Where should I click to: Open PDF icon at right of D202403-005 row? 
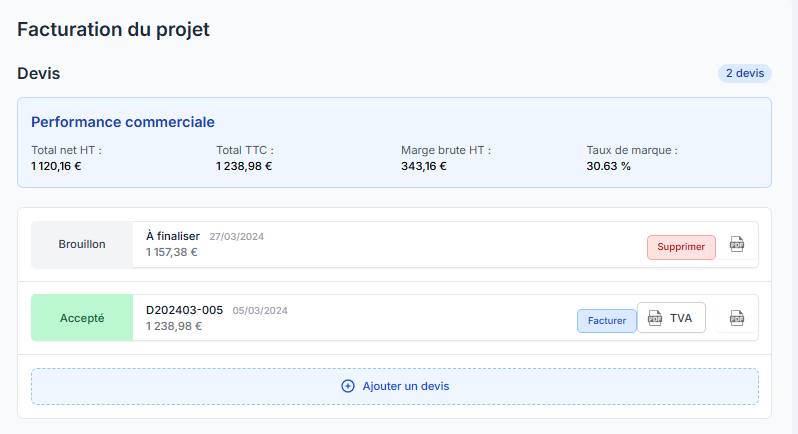point(736,318)
